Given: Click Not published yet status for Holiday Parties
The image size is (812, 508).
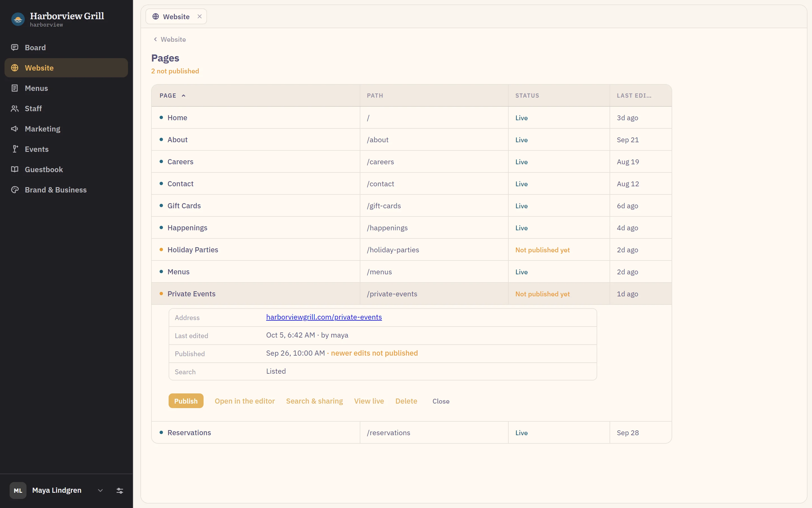Looking at the screenshot, I should pos(542,250).
